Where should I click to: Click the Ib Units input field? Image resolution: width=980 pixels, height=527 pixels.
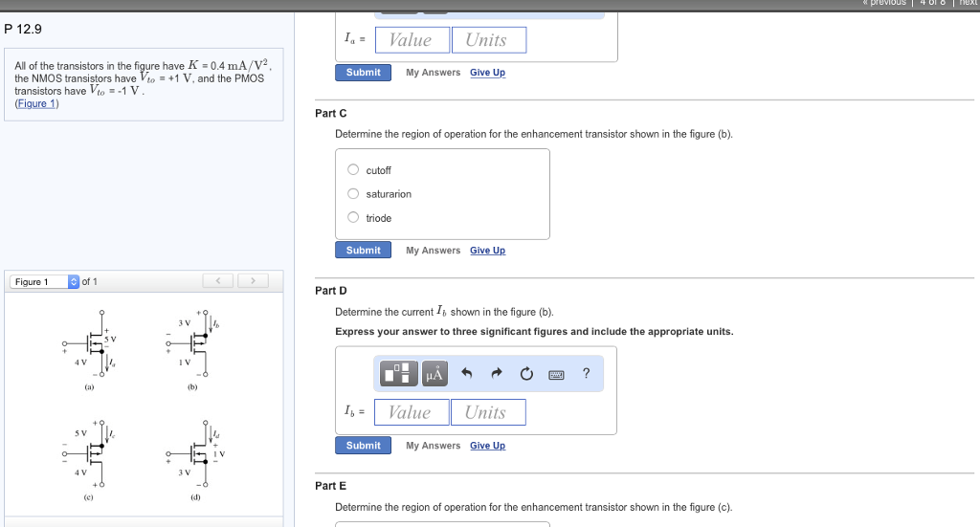coord(488,412)
